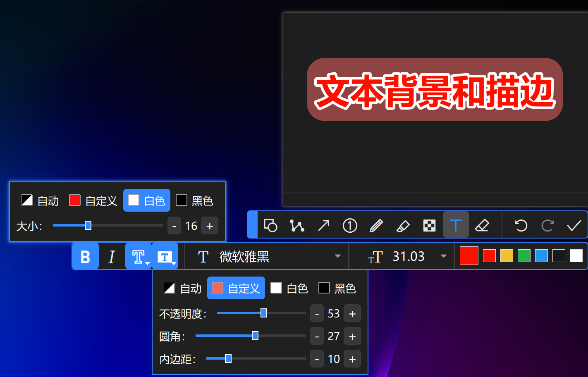The width and height of the screenshot is (588, 377).
Task: Select the Shapes drawing tool
Action: pos(271,225)
